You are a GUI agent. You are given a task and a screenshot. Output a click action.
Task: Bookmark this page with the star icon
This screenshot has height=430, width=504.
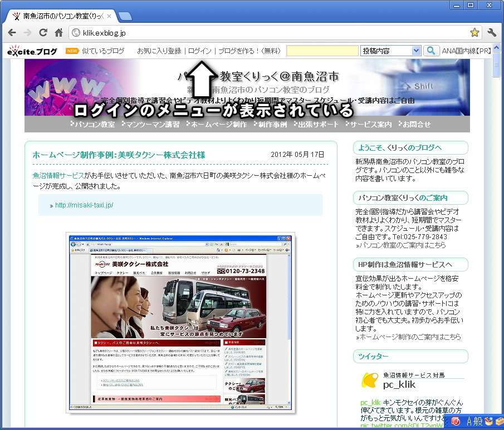(x=474, y=32)
